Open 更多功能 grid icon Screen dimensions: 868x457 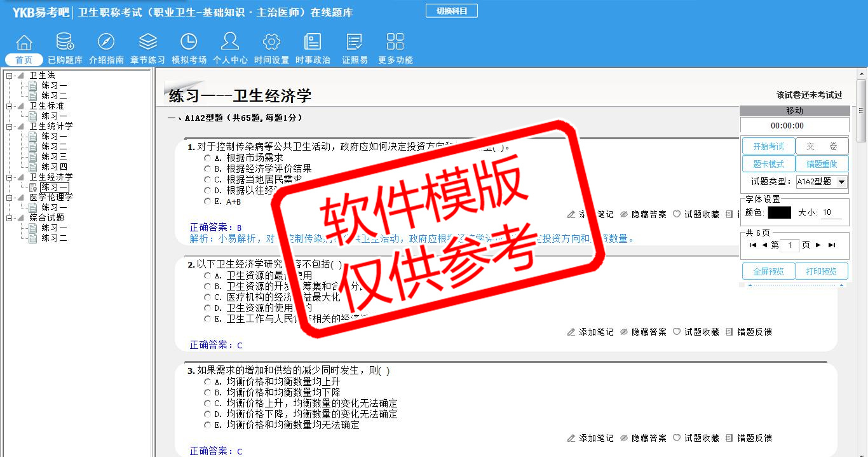click(395, 43)
